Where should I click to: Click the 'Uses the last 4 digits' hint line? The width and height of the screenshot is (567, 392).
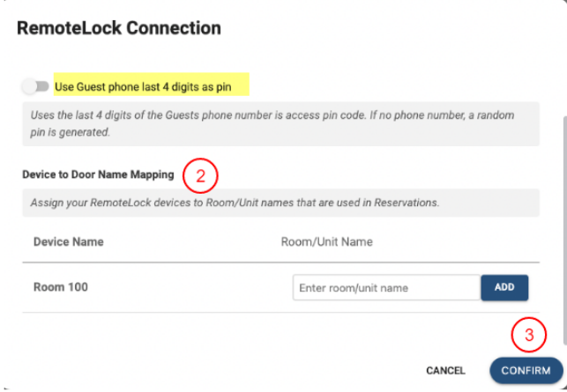272,116
